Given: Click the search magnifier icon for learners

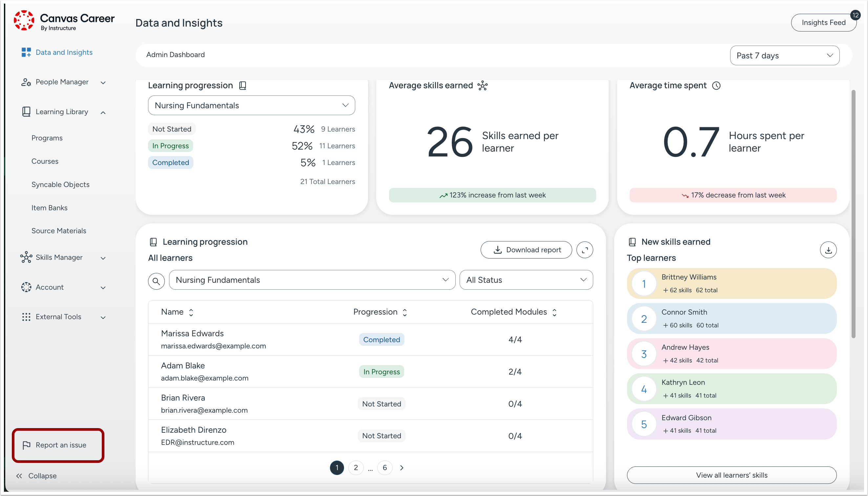Looking at the screenshot, I should [156, 281].
